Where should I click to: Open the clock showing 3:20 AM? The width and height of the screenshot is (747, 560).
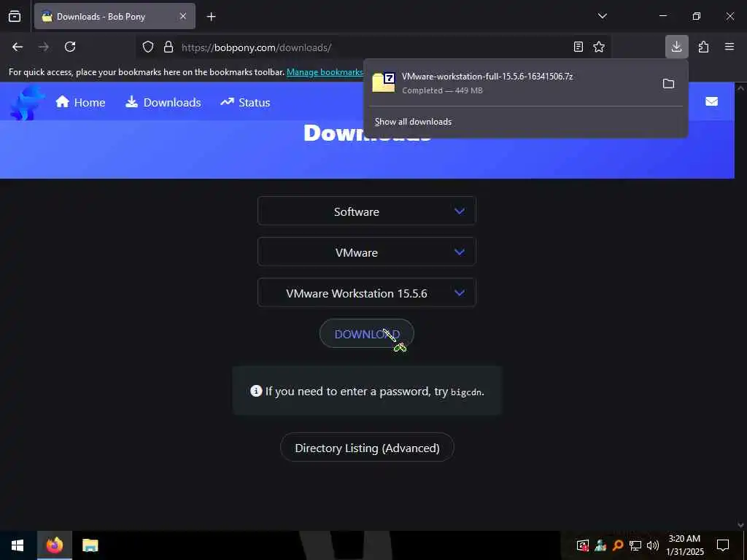click(x=684, y=545)
